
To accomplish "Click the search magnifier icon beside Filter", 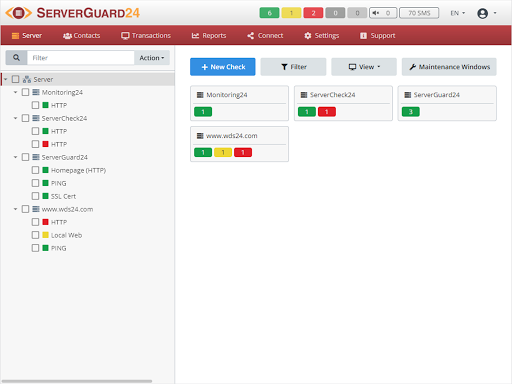I will (x=16, y=58).
